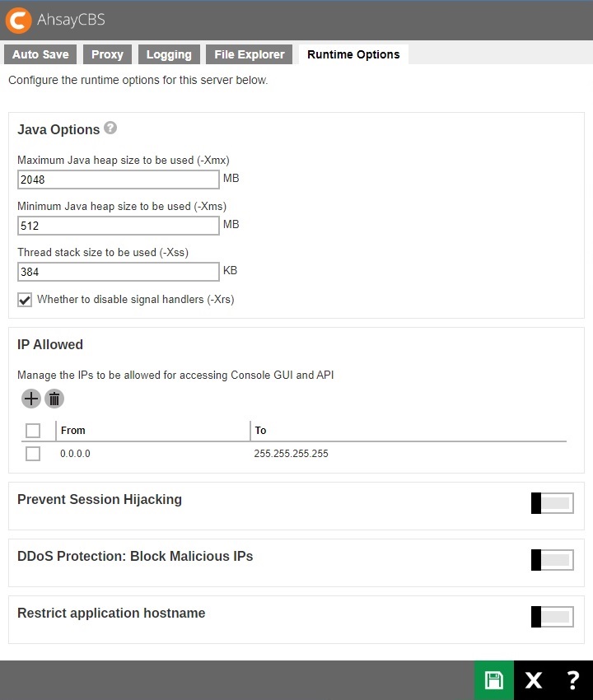Switch to the Auto Save tab
Screen dimensions: 593x700
(40, 54)
